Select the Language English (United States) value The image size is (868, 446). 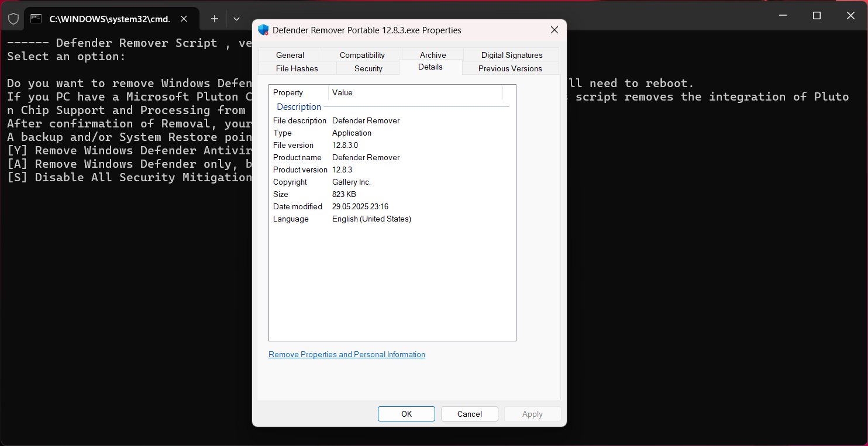371,219
